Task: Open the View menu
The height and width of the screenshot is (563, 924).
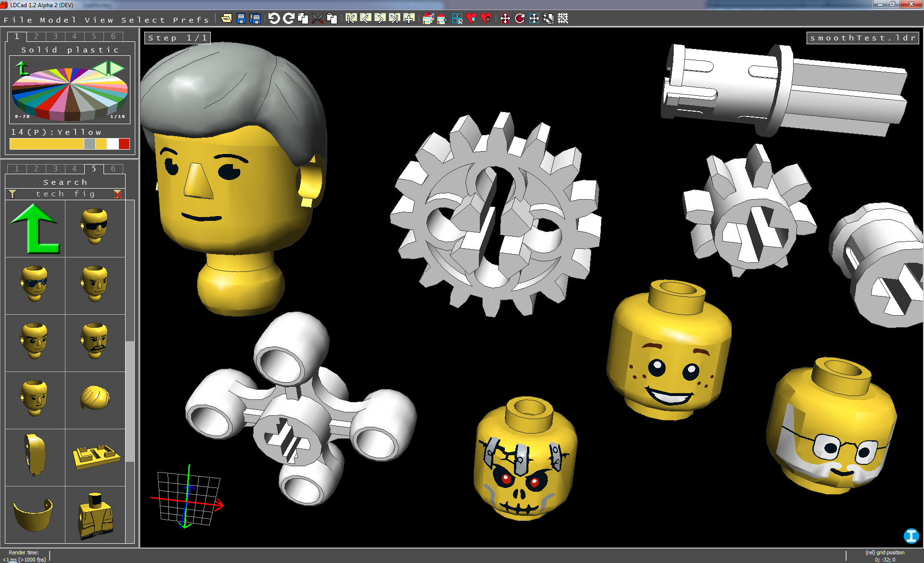Action: coord(99,20)
